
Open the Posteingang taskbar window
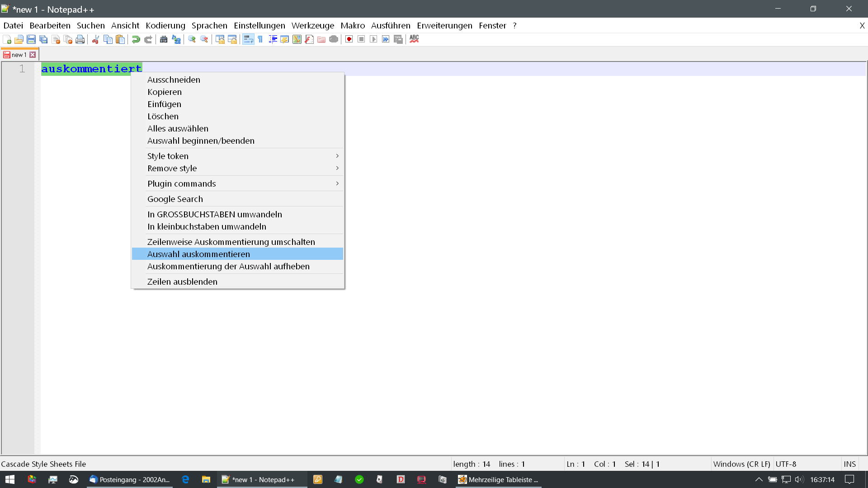point(130,479)
